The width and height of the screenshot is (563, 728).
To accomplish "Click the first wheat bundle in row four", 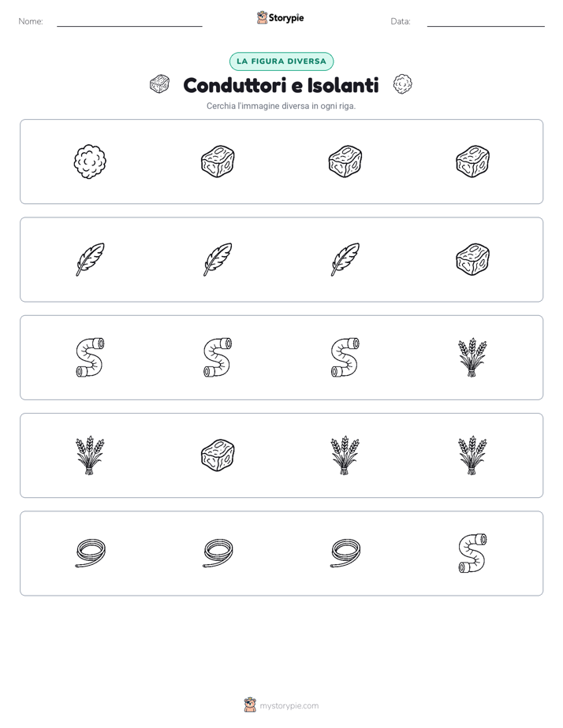I will (x=90, y=455).
